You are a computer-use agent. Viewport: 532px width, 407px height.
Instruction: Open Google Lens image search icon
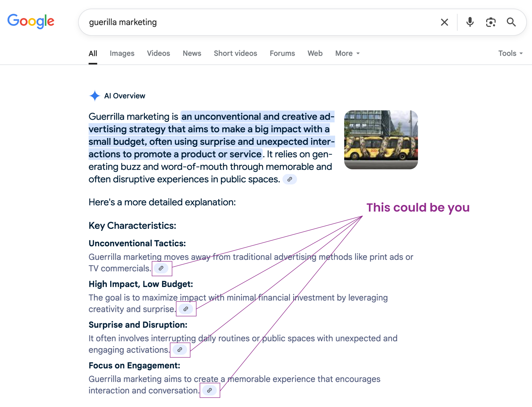click(x=491, y=22)
